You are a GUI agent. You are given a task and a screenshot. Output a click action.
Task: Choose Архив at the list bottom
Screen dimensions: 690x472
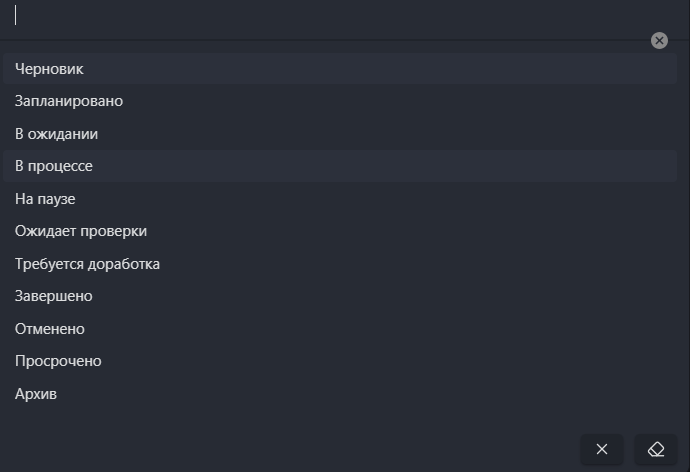pos(36,394)
